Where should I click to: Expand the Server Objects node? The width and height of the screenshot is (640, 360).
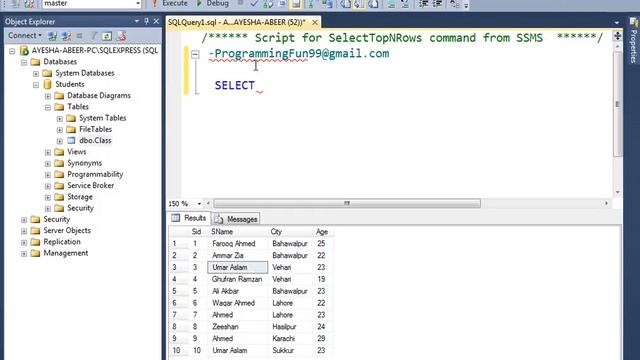[24, 231]
